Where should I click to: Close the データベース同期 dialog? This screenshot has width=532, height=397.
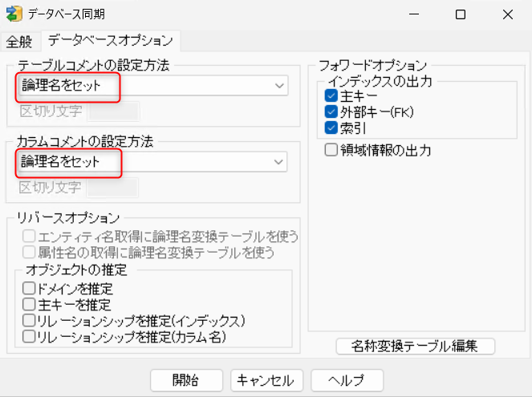pos(507,14)
